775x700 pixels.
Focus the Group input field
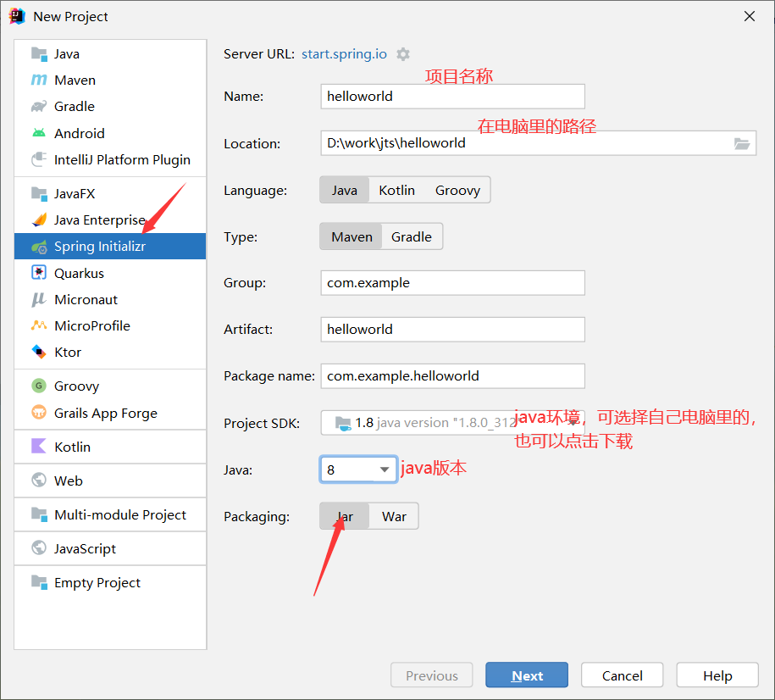453,282
